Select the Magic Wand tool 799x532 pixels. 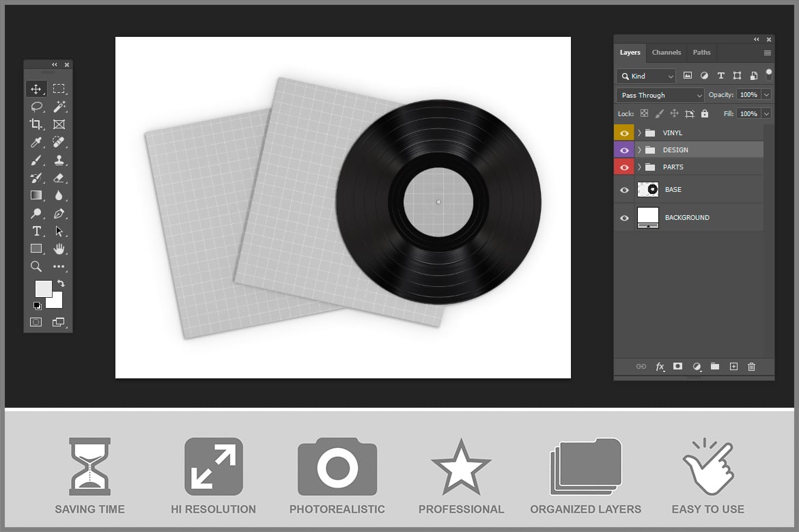click(x=59, y=107)
